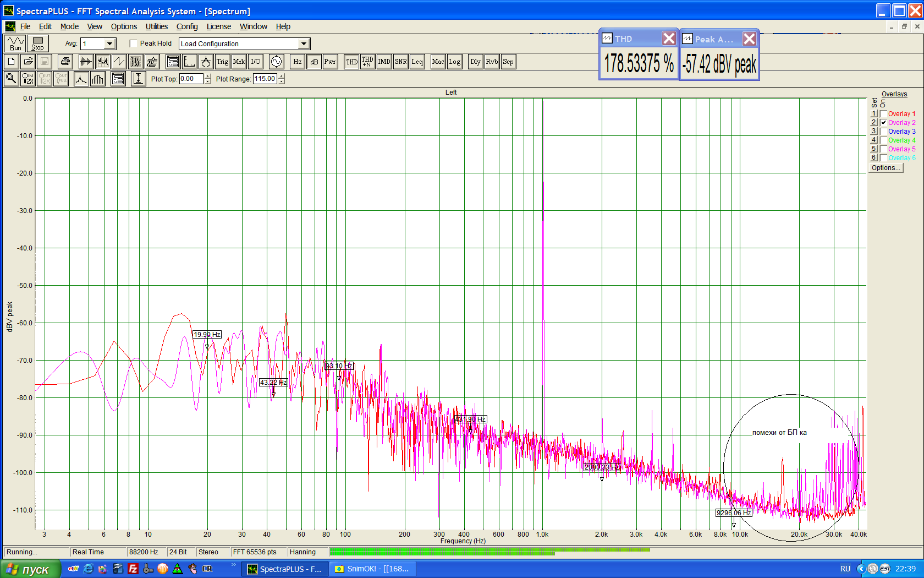
Task: Enable the Overlay 1 checkbox
Action: [x=883, y=114]
